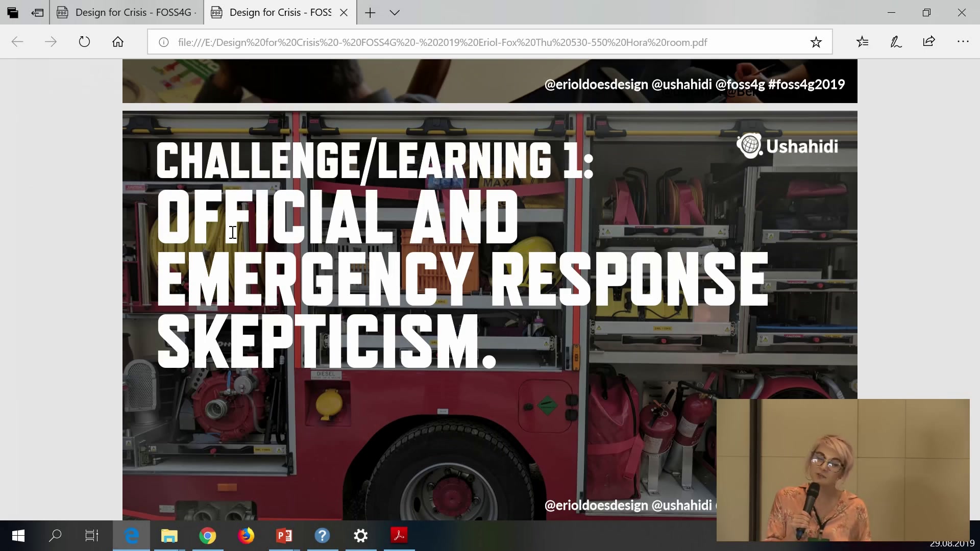Viewport: 980px width, 551px height.
Task: Click the 'EMERGENCY RESPONSE' slide text
Action: point(462,279)
